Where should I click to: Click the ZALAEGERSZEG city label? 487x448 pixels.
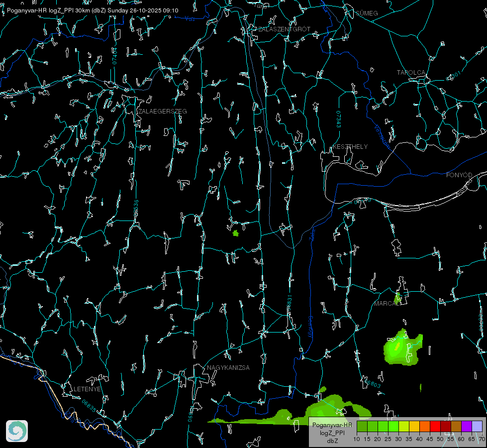[163, 112]
